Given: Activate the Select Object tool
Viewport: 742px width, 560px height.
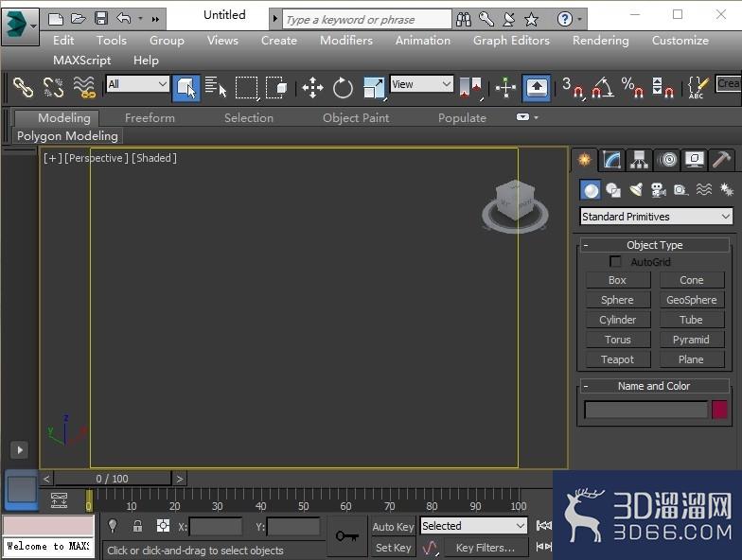Looking at the screenshot, I should click(185, 87).
